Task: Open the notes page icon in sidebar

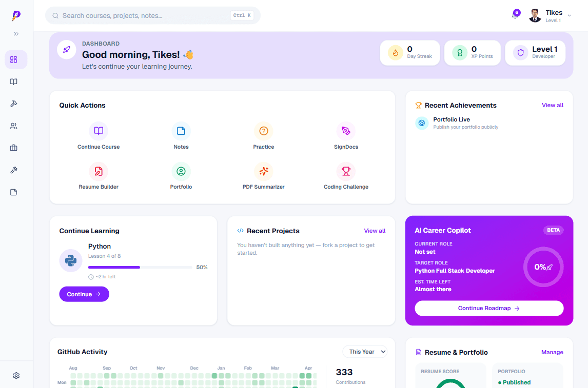Action: click(x=14, y=192)
